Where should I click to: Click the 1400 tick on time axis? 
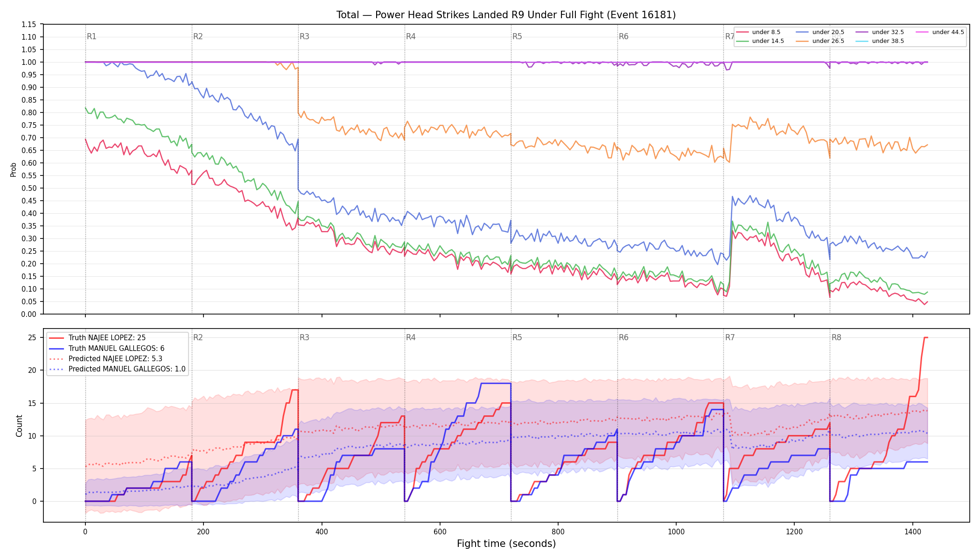[x=913, y=531]
